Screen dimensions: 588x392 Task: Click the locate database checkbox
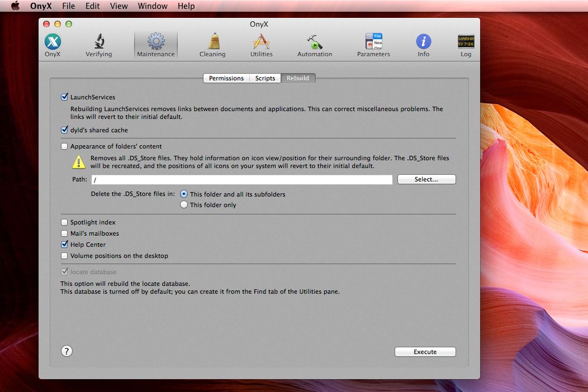click(x=64, y=272)
